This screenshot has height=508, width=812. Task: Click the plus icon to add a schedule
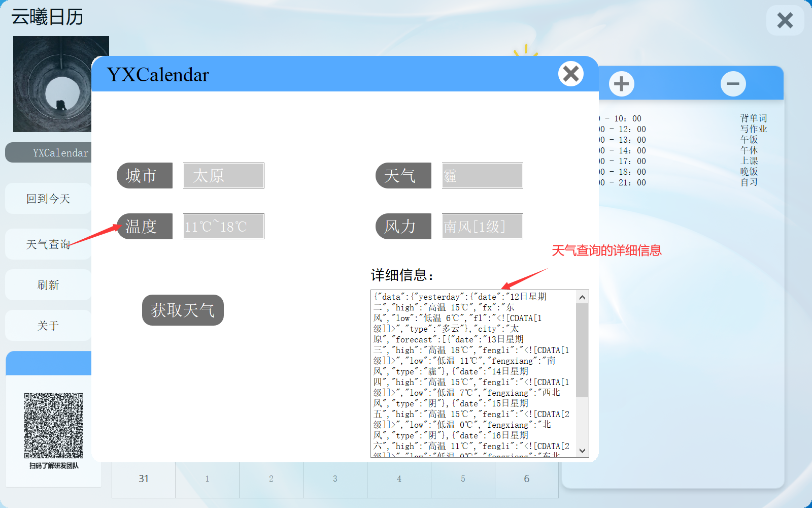pos(621,83)
